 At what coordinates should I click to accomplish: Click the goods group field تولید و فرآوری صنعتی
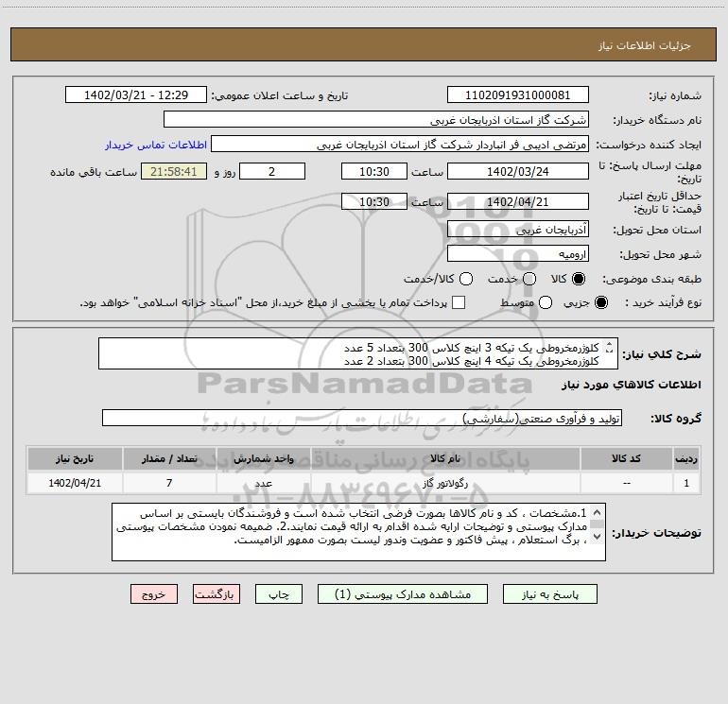click(362, 418)
